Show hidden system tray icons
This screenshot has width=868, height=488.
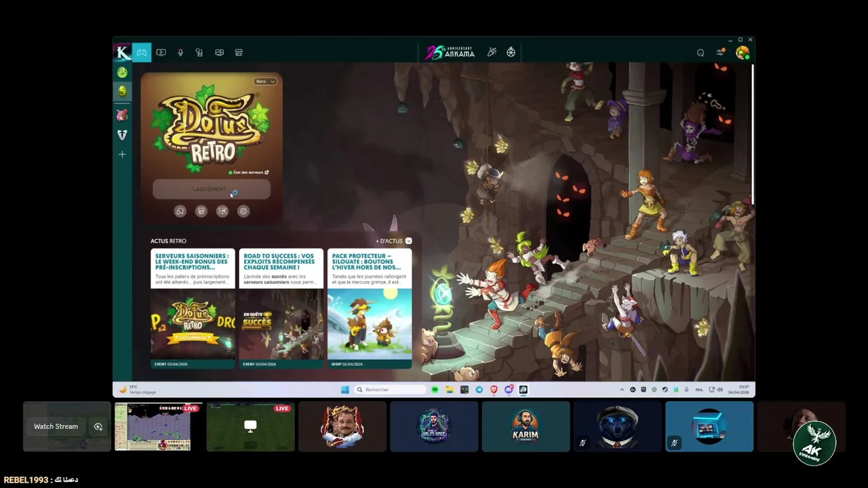click(623, 390)
